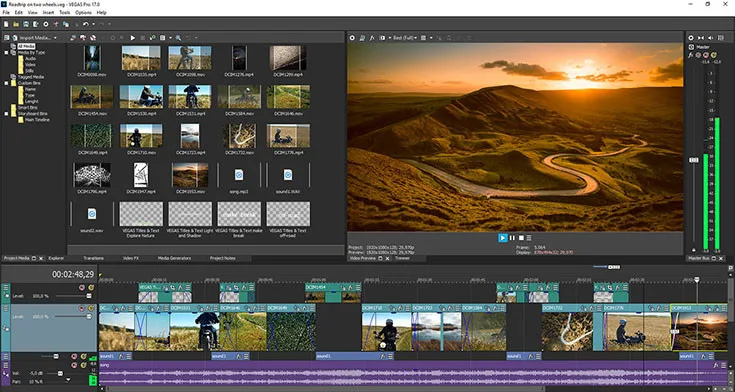Image resolution: width=735 pixels, height=392 pixels.
Task: Click the Video Output FX icon in preview toolbar
Action: [x=372, y=38]
